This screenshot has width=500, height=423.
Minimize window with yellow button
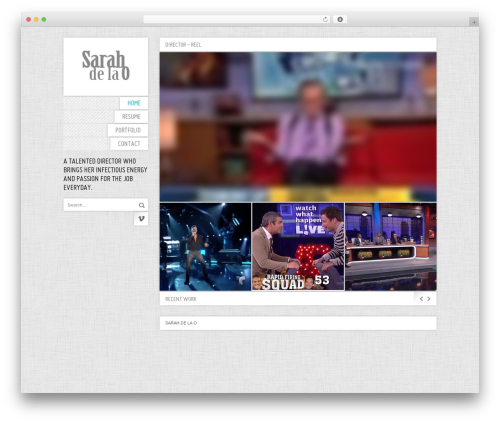pos(36,19)
